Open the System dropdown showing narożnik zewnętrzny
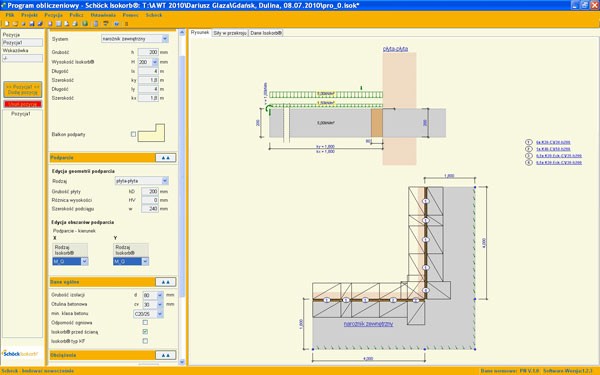This screenshot has height=375, width=600. click(135, 39)
